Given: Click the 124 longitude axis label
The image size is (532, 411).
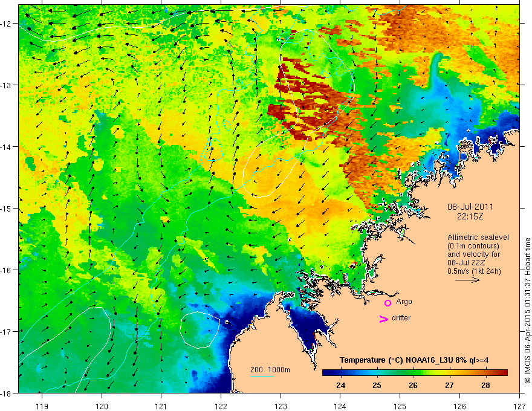Looking at the screenshot, I should (340, 406).
